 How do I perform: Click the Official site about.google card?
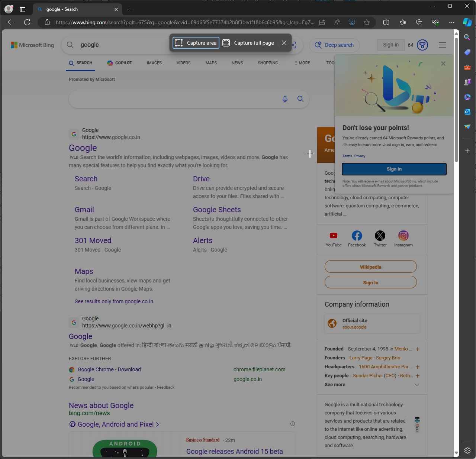click(372, 323)
